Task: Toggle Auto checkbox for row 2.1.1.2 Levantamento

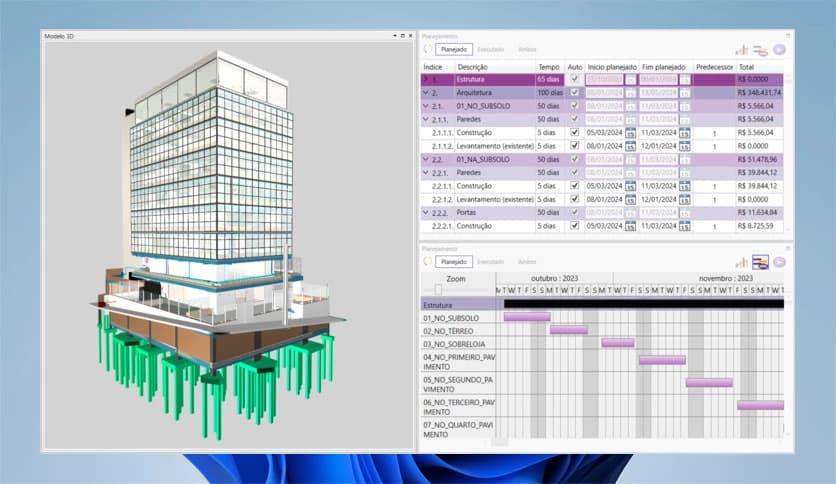Action: [574, 146]
